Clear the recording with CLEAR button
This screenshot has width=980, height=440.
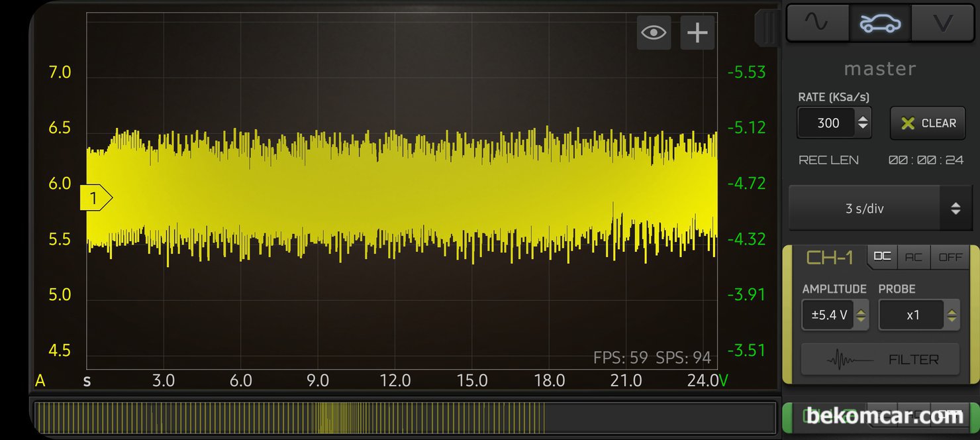[928, 123]
